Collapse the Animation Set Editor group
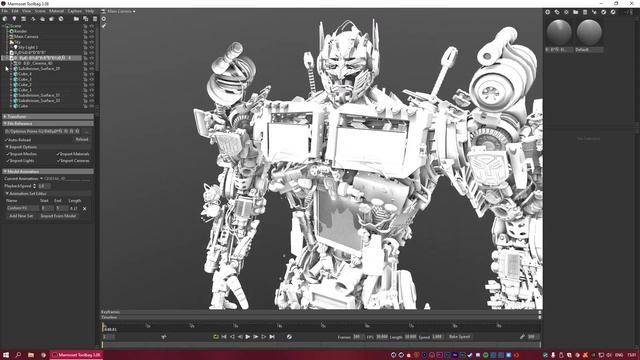 point(48,193)
